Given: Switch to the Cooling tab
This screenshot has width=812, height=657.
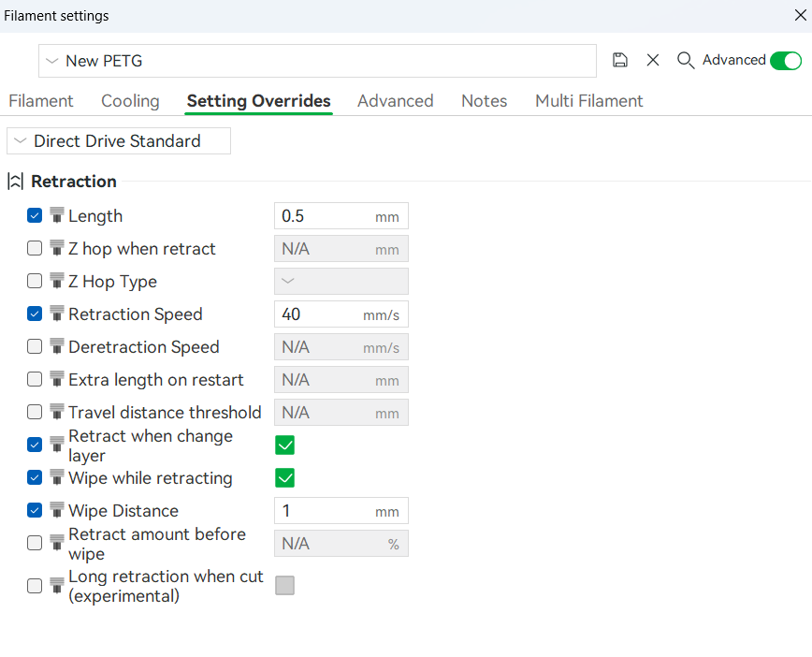Looking at the screenshot, I should click(x=130, y=100).
